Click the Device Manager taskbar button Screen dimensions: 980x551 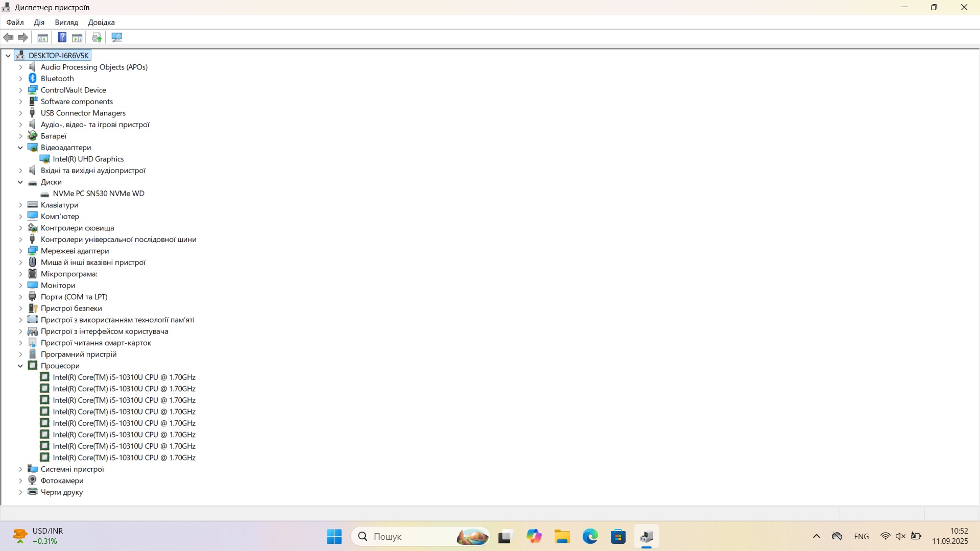(x=647, y=536)
